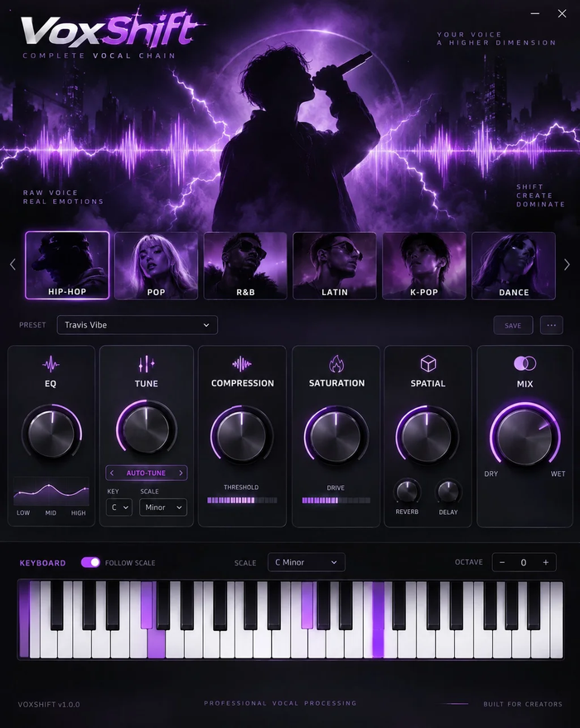Click the MID label under EQ graph
580x728 pixels.
pyautogui.click(x=51, y=512)
